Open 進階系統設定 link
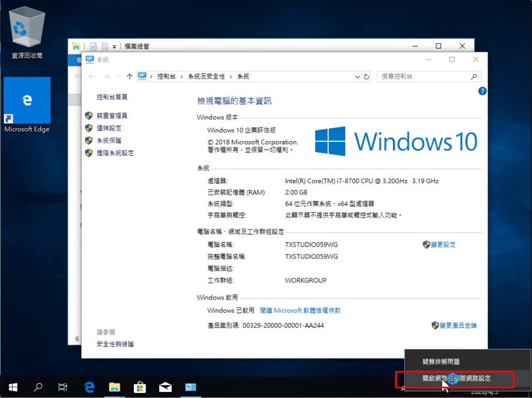 pyautogui.click(x=115, y=153)
